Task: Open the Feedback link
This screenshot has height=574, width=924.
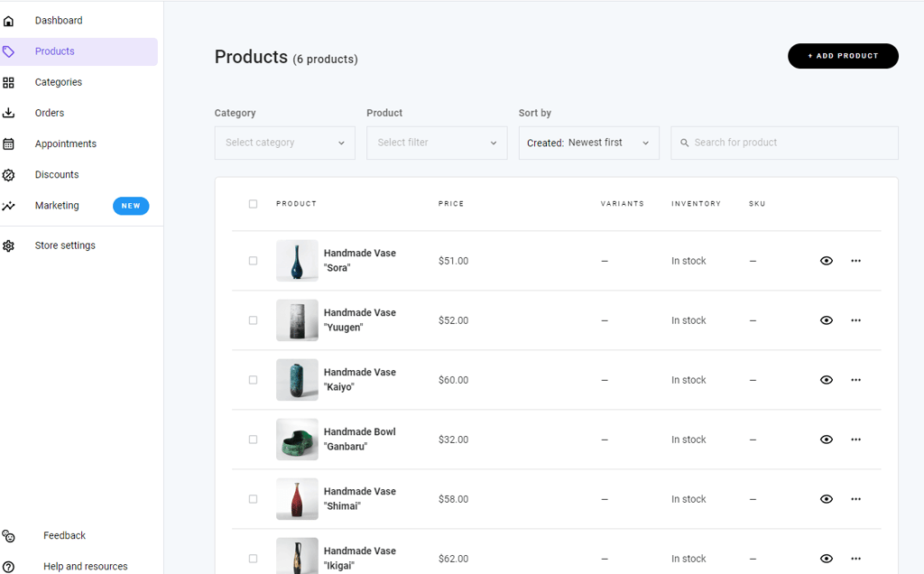Action: point(64,535)
